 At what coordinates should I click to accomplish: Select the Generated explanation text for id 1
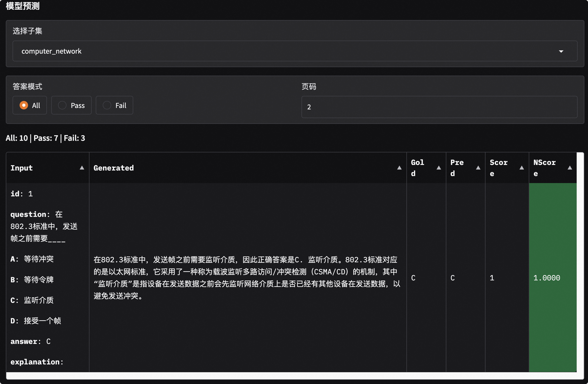[x=247, y=278]
